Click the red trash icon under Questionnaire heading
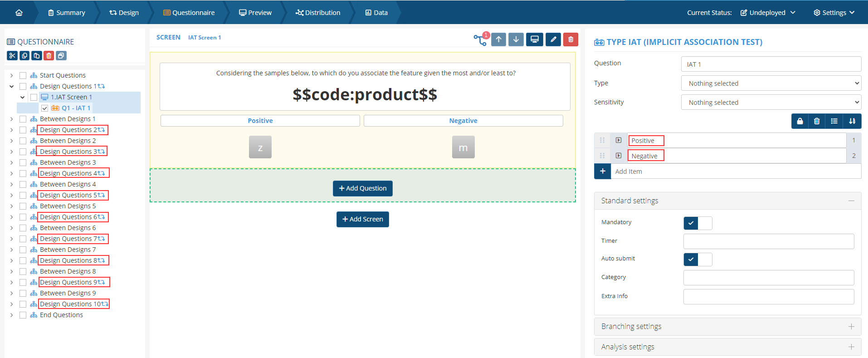 tap(49, 56)
